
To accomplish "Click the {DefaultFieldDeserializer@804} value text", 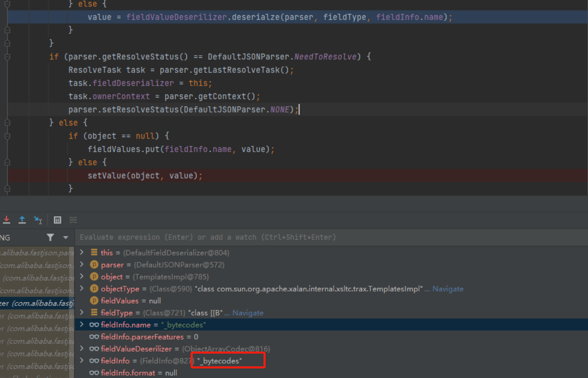I will [x=176, y=253].
